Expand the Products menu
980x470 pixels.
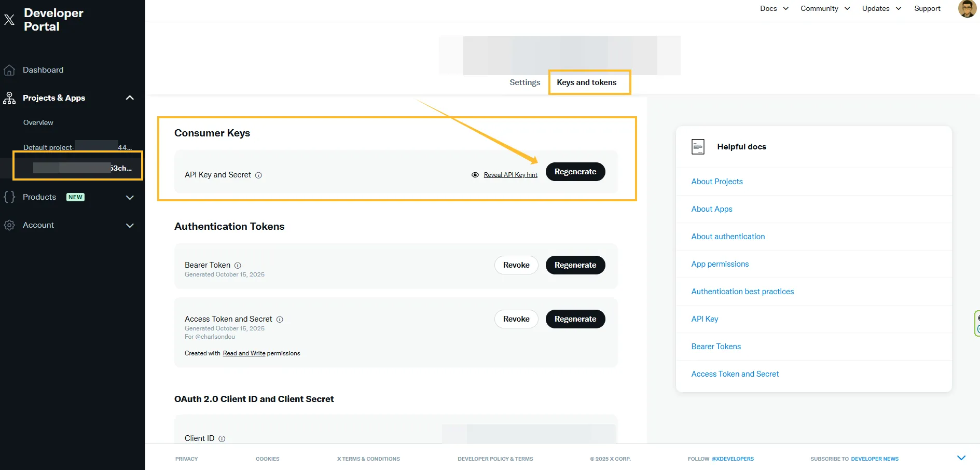click(130, 197)
